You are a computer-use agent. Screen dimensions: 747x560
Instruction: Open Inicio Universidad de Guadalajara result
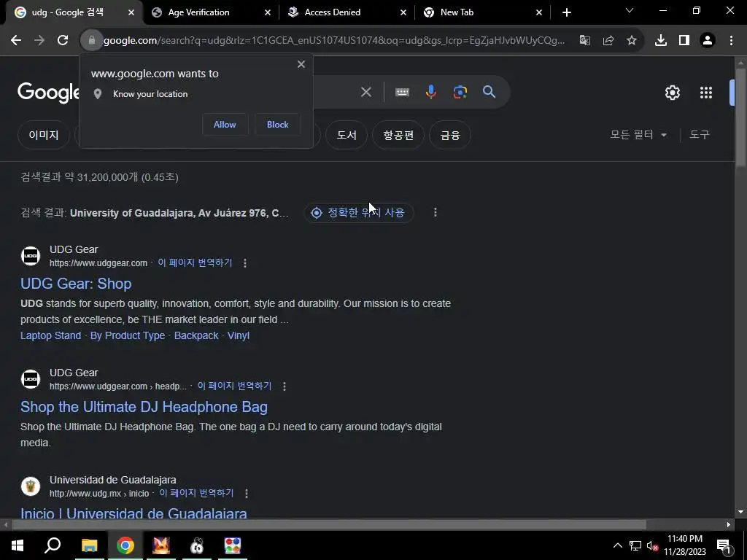(133, 513)
